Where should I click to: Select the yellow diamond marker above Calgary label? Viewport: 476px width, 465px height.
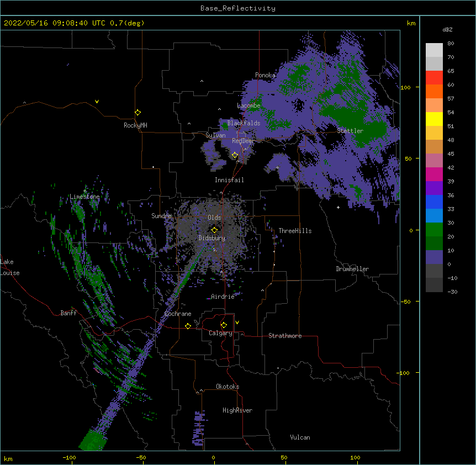click(224, 325)
